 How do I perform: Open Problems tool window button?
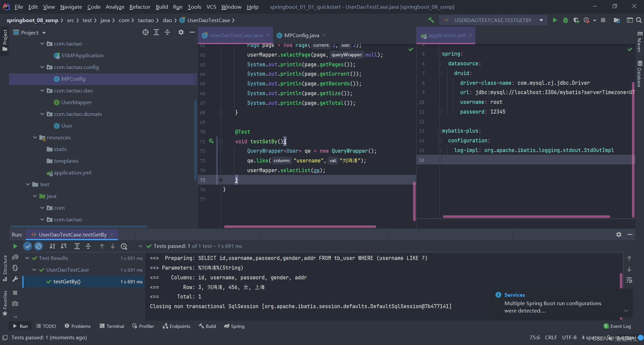click(77, 326)
